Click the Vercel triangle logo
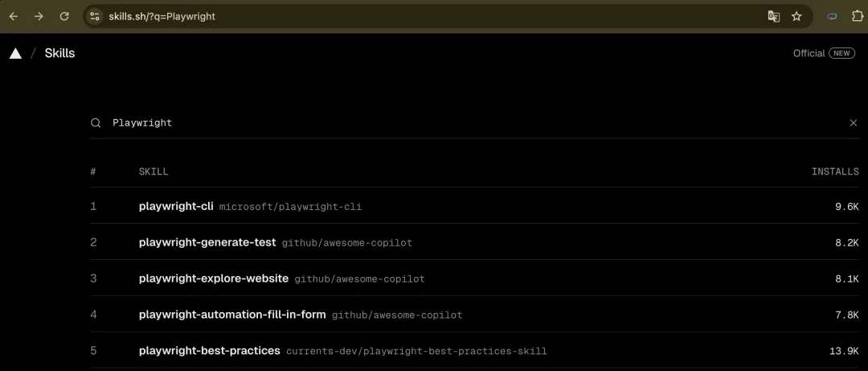 tap(15, 53)
